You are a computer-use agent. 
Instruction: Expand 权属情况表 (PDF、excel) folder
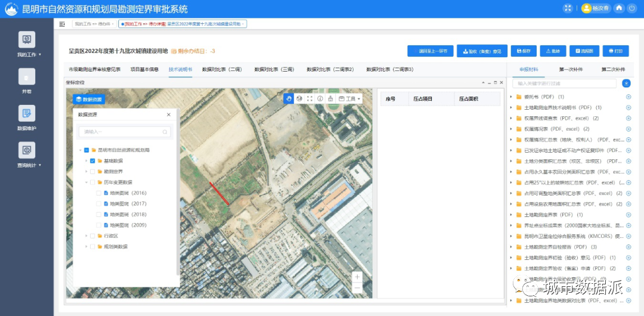pyautogui.click(x=511, y=129)
